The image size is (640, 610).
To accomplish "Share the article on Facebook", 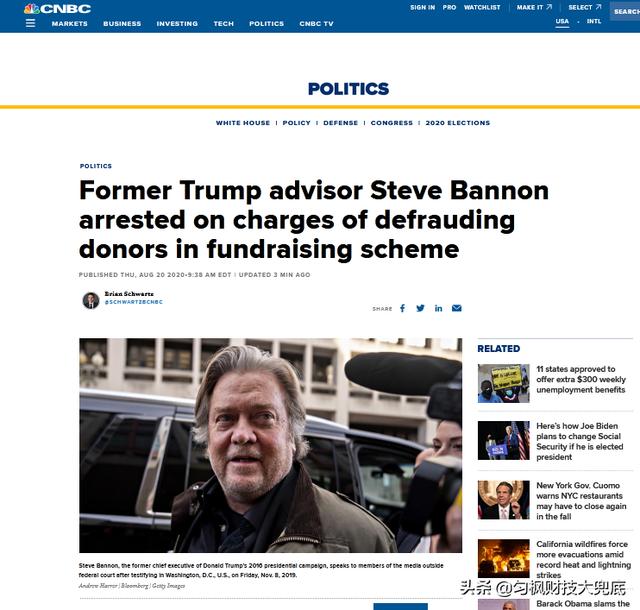I will pyautogui.click(x=402, y=308).
